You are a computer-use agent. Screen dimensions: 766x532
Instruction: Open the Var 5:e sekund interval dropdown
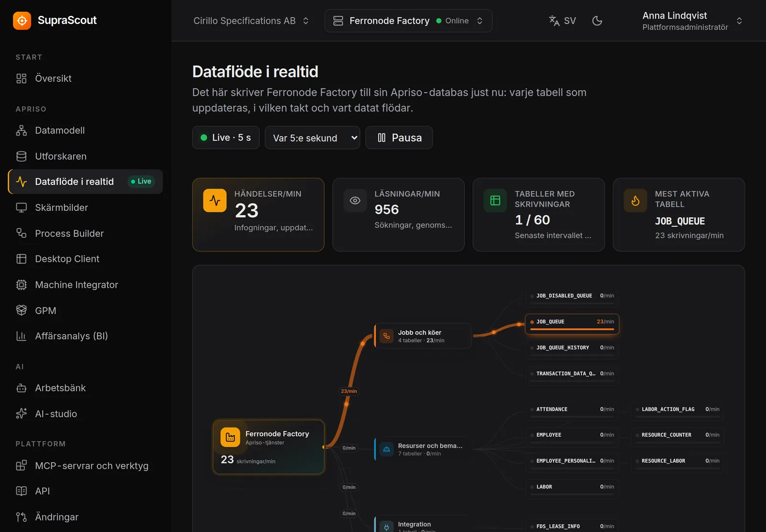click(x=313, y=138)
